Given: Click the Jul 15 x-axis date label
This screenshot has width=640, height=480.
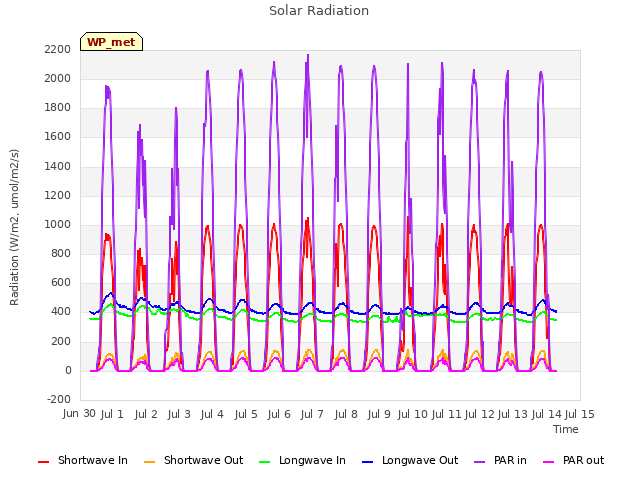Looking at the screenshot, I should click(x=580, y=414).
